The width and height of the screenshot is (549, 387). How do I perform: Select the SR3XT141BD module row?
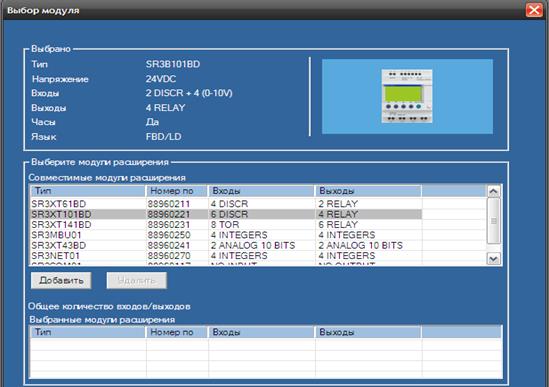coord(226,224)
